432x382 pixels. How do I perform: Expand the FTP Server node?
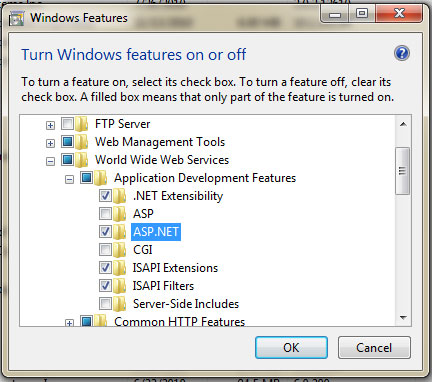50,126
